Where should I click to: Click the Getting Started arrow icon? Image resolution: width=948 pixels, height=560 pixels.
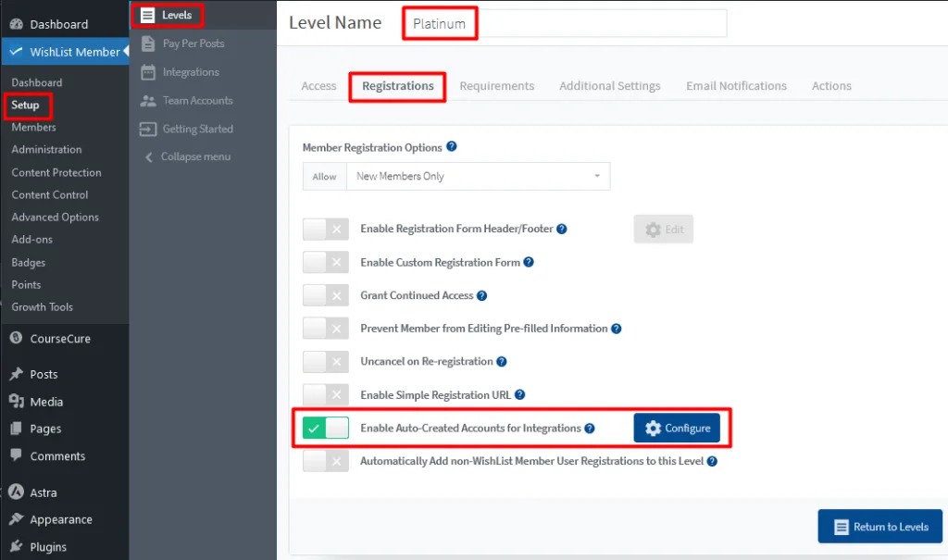[x=147, y=129]
